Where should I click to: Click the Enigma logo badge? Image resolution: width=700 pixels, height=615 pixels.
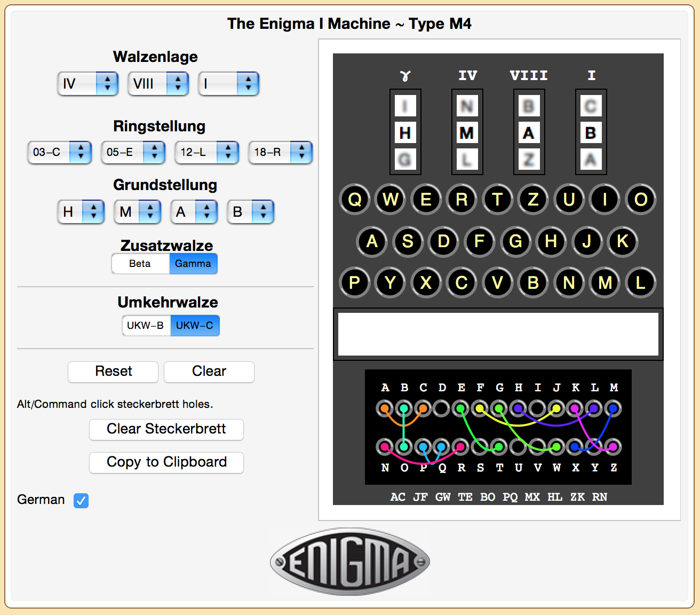click(x=350, y=562)
